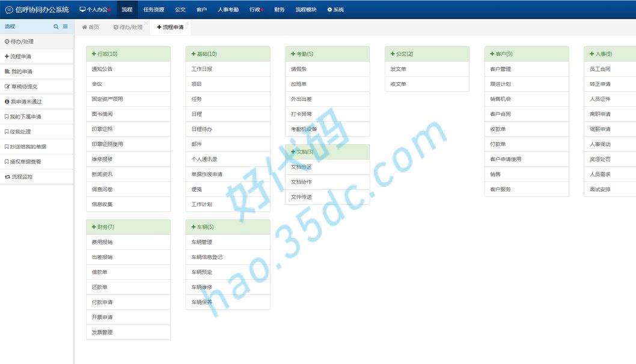
Task: Select the 流程 top menu
Action: (127, 10)
